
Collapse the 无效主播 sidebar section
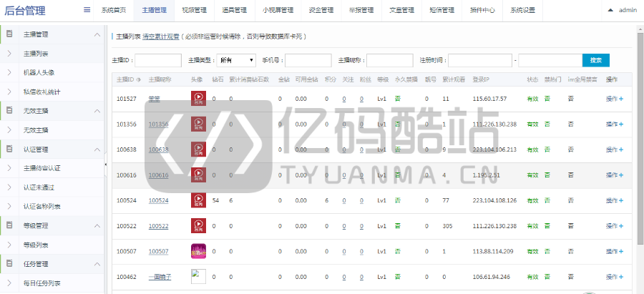[x=97, y=111]
